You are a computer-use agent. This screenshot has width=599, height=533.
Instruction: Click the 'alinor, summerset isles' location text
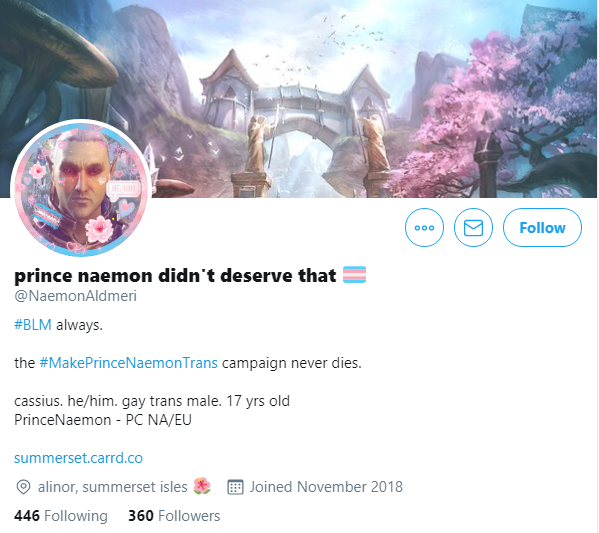pos(112,487)
